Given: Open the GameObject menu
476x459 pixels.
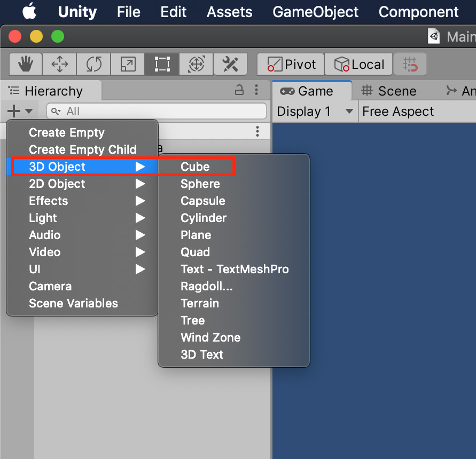Looking at the screenshot, I should [x=315, y=12].
